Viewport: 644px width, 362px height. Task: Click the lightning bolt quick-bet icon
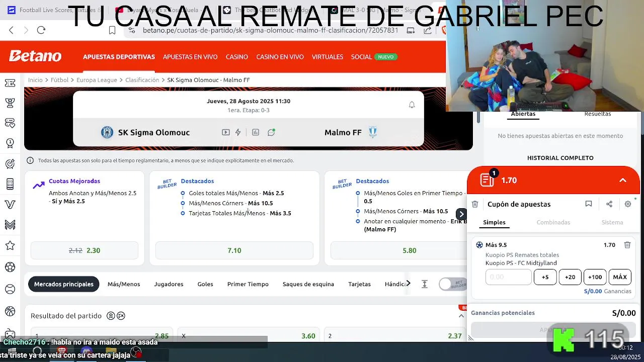click(238, 132)
